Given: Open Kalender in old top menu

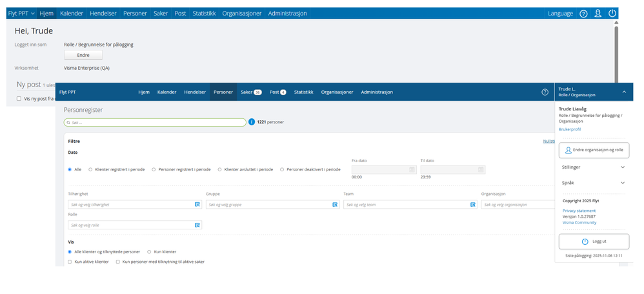Looking at the screenshot, I should pos(72,13).
